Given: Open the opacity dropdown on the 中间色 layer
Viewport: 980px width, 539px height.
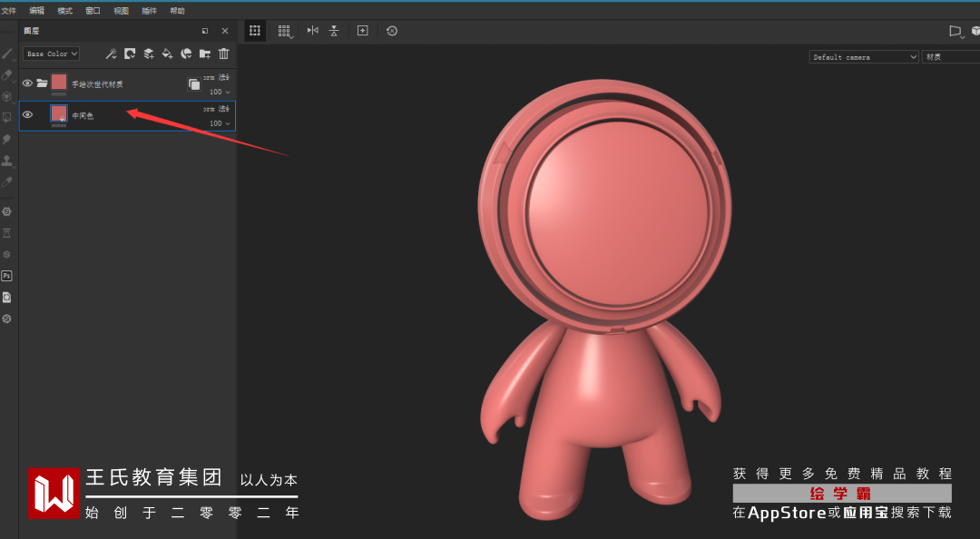Looking at the screenshot, I should point(220,123).
